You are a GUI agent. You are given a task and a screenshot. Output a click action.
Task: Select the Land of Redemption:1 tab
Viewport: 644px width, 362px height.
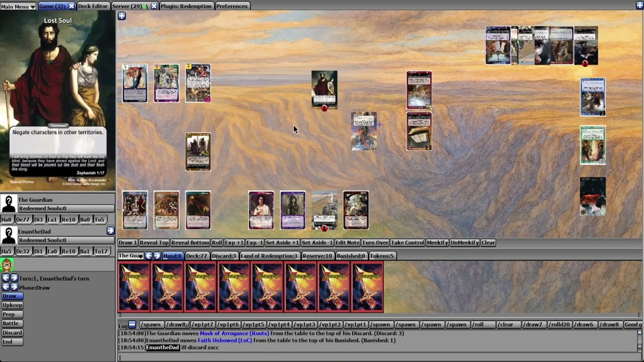pos(269,256)
